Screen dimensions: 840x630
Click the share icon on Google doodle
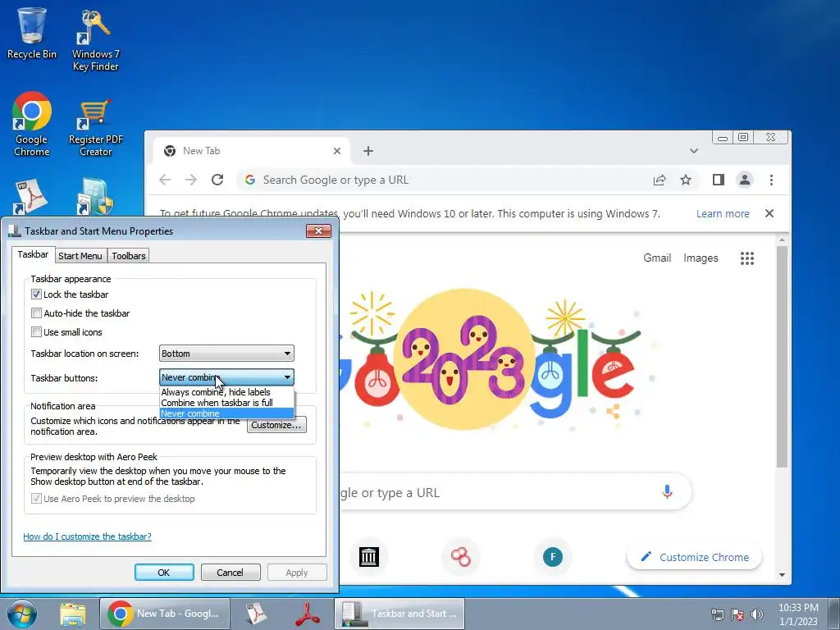point(613,411)
